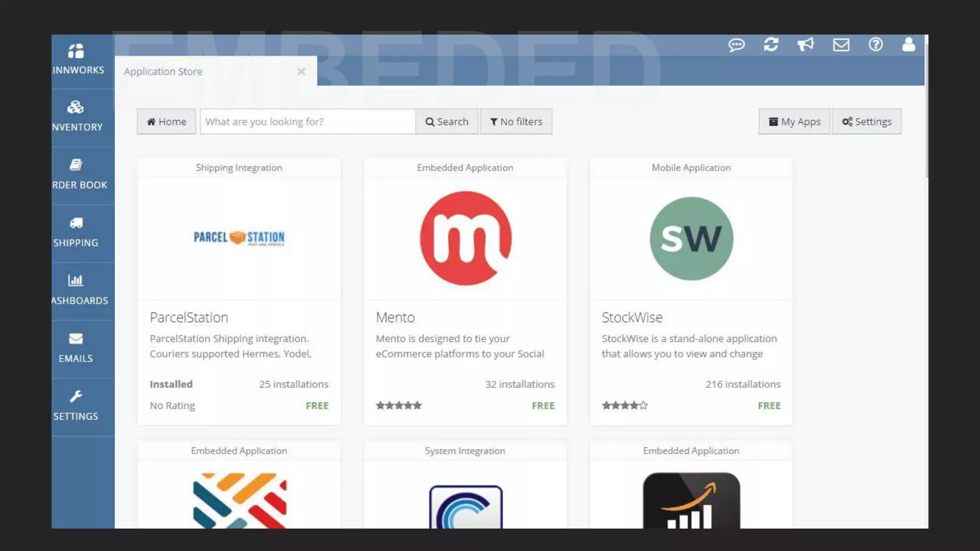980x551 pixels.
Task: Open the chat messages icon
Action: coord(736,45)
